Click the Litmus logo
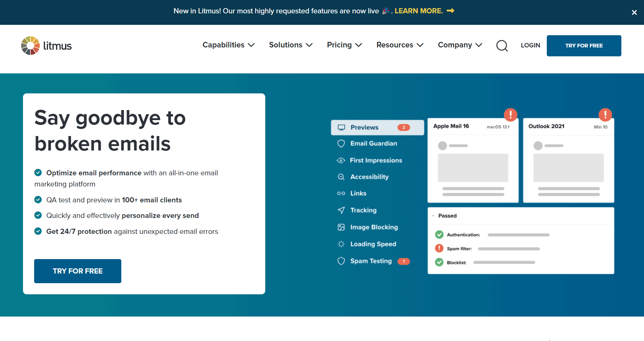This screenshot has height=341, width=644. point(46,46)
